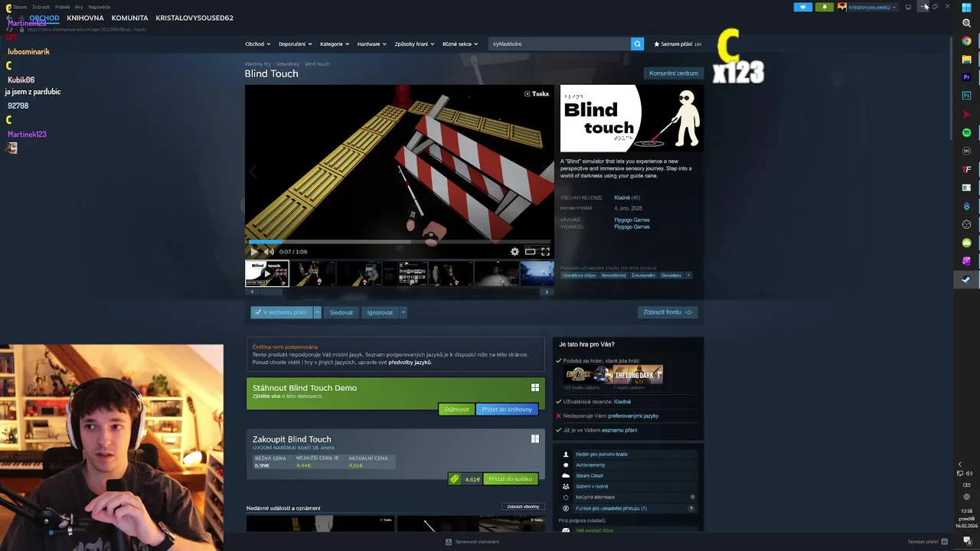The height and width of the screenshot is (551, 980).
Task: Open the Steam menu
Action: pyautogui.click(x=20, y=7)
